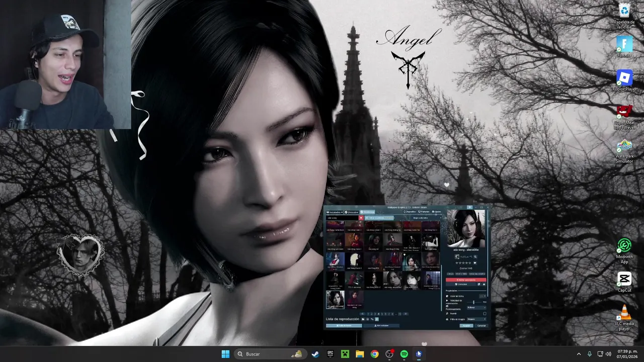
Task: Click the Abrir wallpaper button
Action: [x=381, y=326]
